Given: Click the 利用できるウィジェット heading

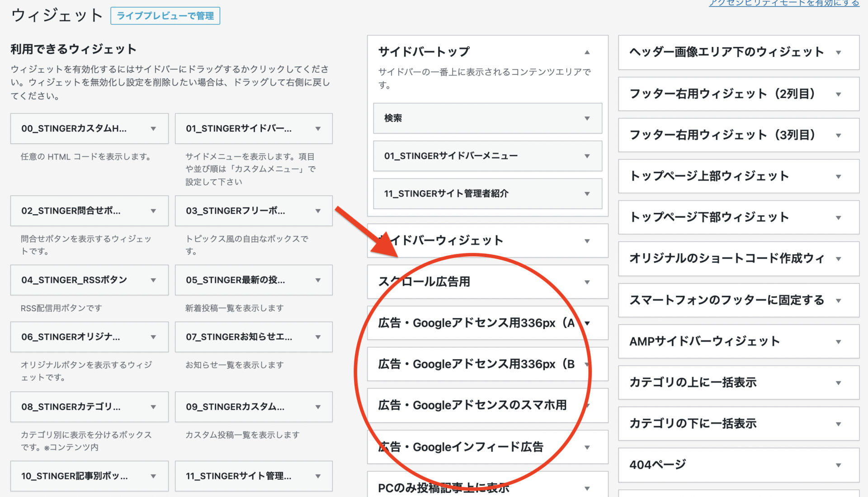Looking at the screenshot, I should pos(74,49).
